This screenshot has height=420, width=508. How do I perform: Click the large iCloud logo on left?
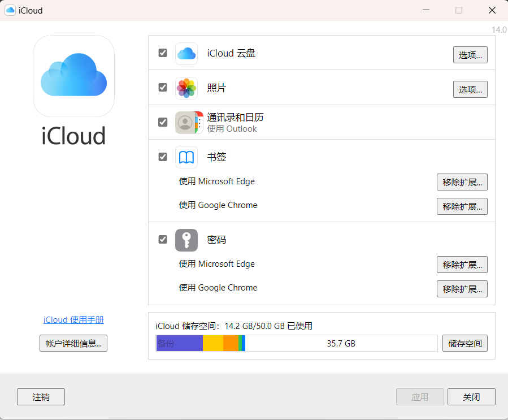pyautogui.click(x=73, y=76)
